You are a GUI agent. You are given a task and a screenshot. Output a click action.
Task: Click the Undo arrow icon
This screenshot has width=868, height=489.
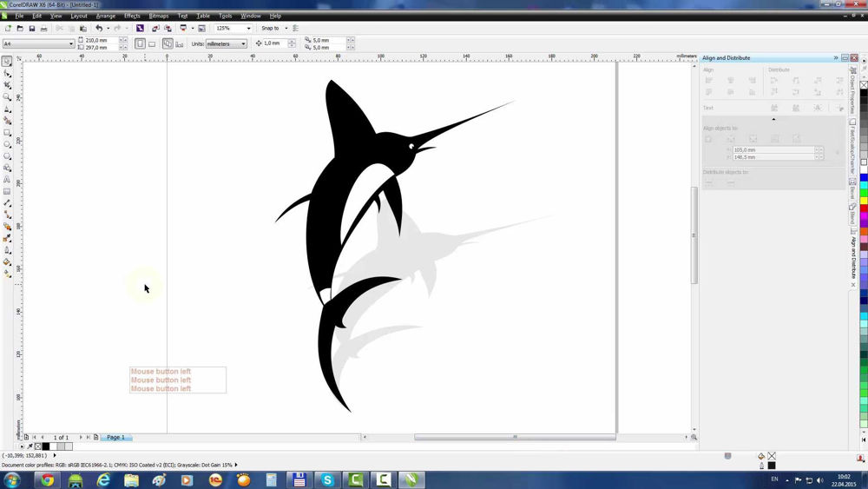99,29
